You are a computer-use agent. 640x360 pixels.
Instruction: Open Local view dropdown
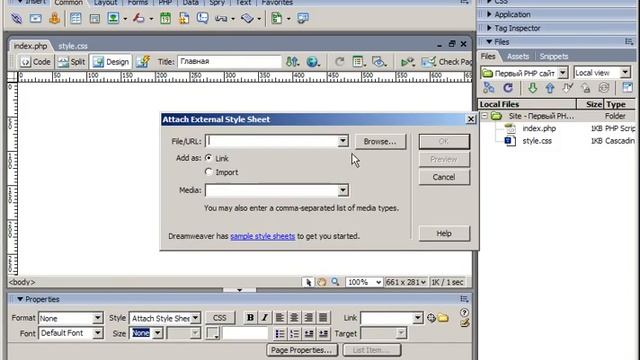tap(625, 73)
